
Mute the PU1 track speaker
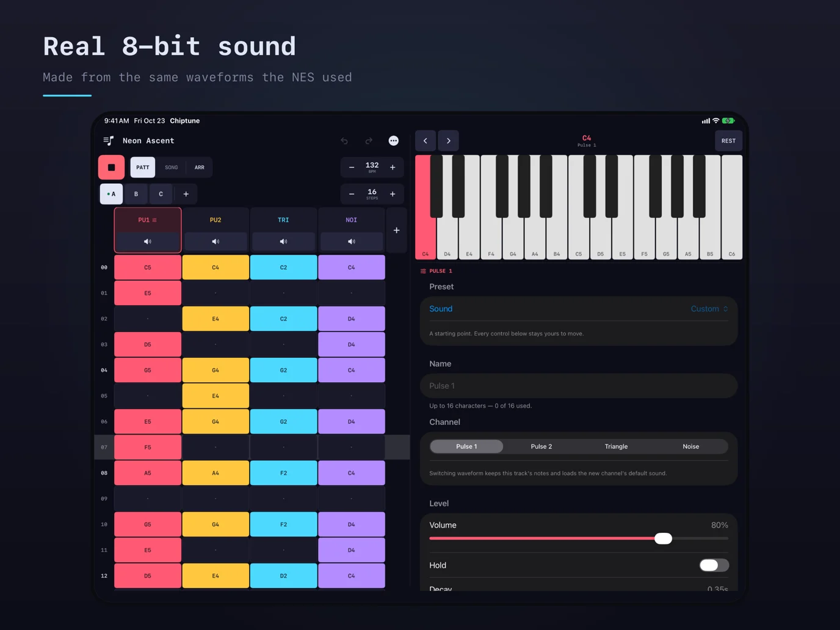[x=148, y=242]
